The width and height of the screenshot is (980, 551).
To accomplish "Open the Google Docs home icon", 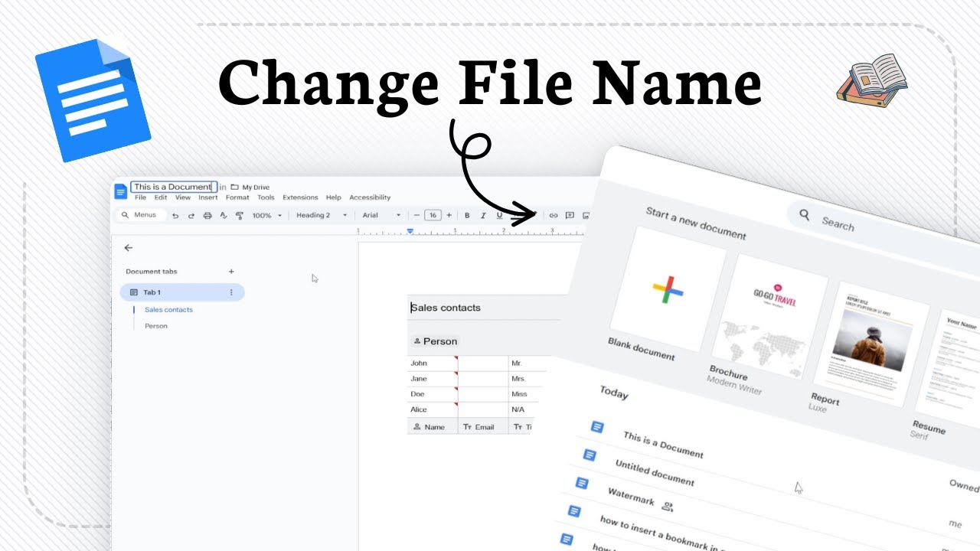I will [120, 191].
